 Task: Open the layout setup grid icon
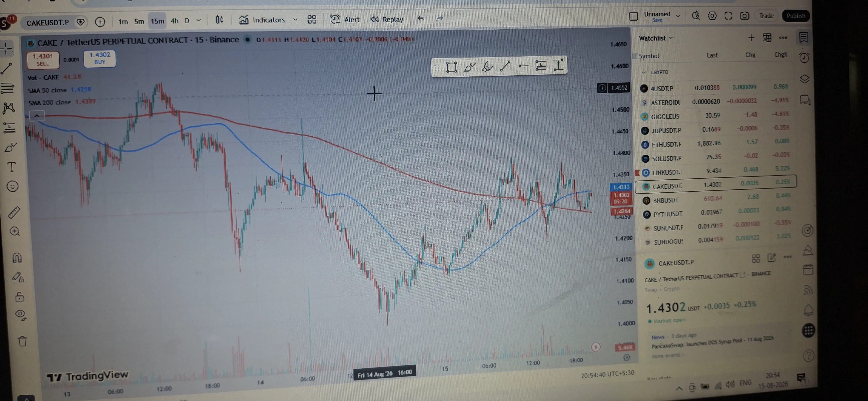312,19
